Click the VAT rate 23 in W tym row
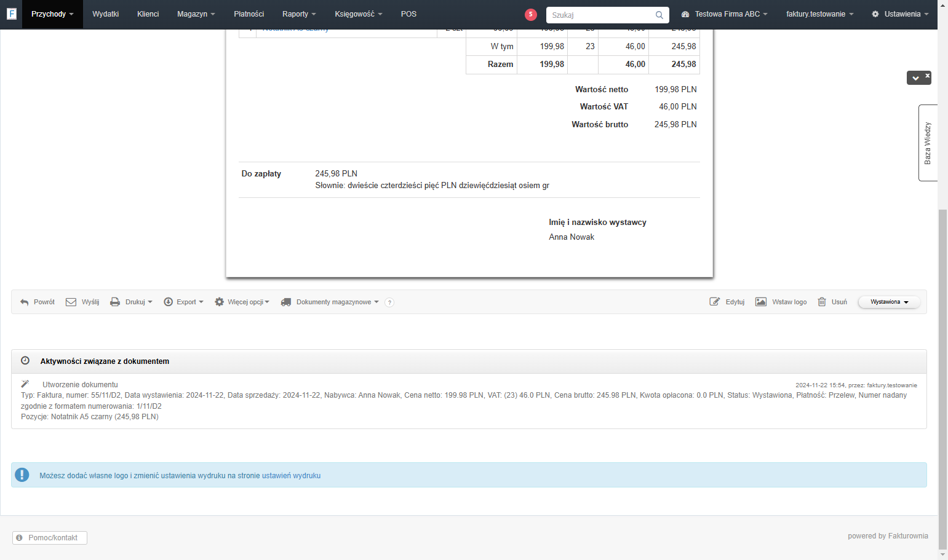The image size is (948, 560). tap(590, 46)
